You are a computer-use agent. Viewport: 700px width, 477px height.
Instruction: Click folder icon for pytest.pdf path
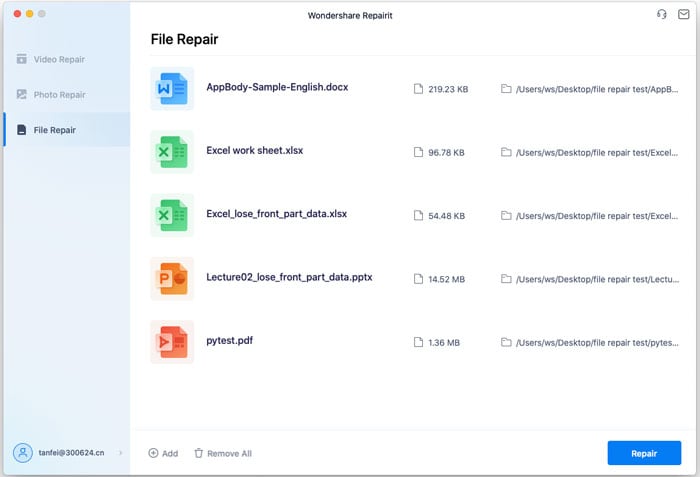pos(506,343)
